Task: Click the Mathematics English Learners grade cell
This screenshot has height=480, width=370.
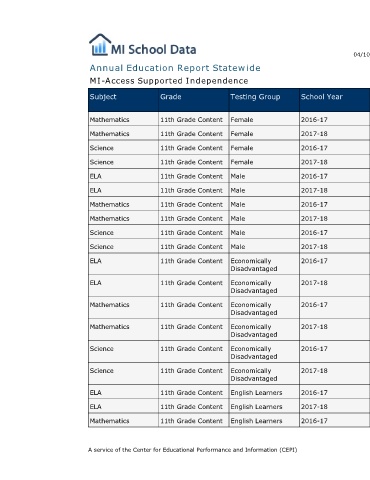Action: pyautogui.click(x=194, y=421)
